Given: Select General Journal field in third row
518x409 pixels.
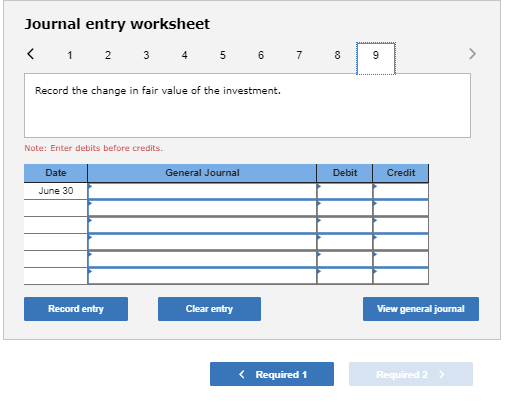Looking at the screenshot, I should [202, 225].
